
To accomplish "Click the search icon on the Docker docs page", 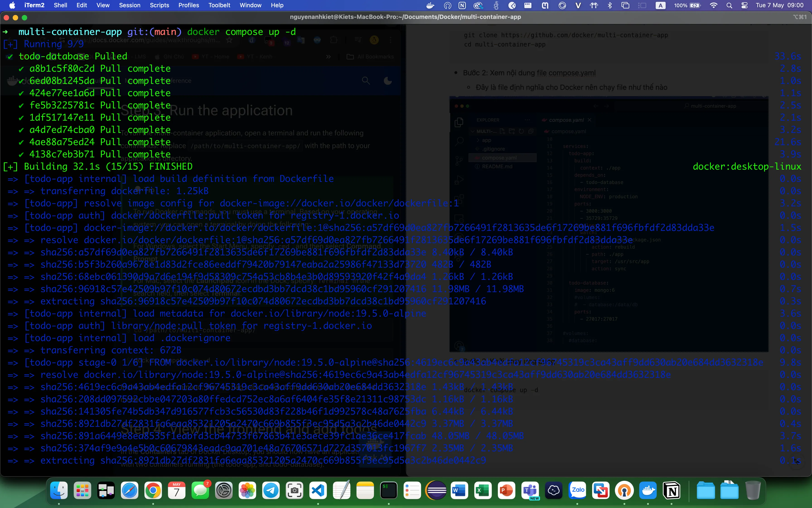I will tap(366, 81).
